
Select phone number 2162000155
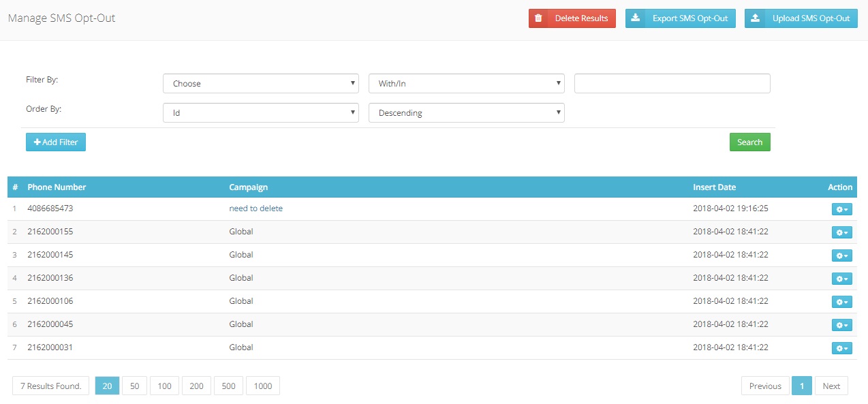[50, 232]
